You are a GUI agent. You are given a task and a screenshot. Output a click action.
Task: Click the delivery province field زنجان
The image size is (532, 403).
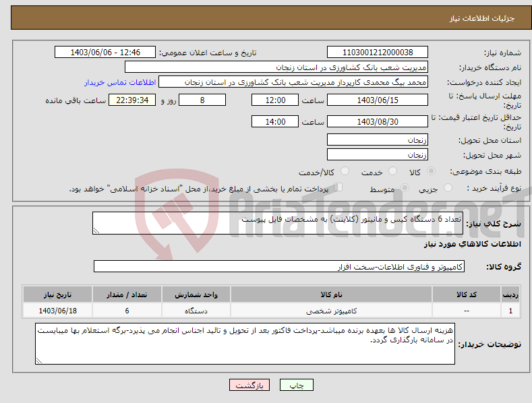[378, 139]
